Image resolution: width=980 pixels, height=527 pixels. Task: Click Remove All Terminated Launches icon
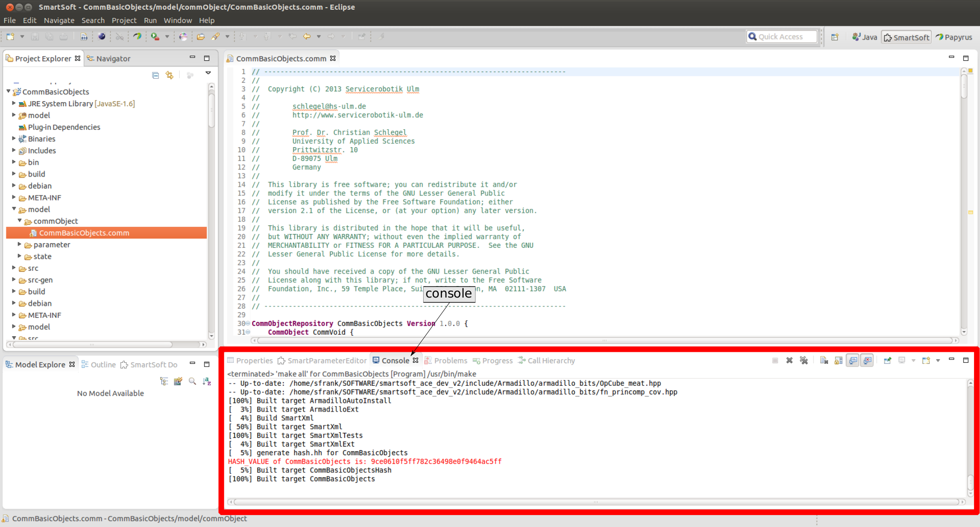tap(804, 361)
